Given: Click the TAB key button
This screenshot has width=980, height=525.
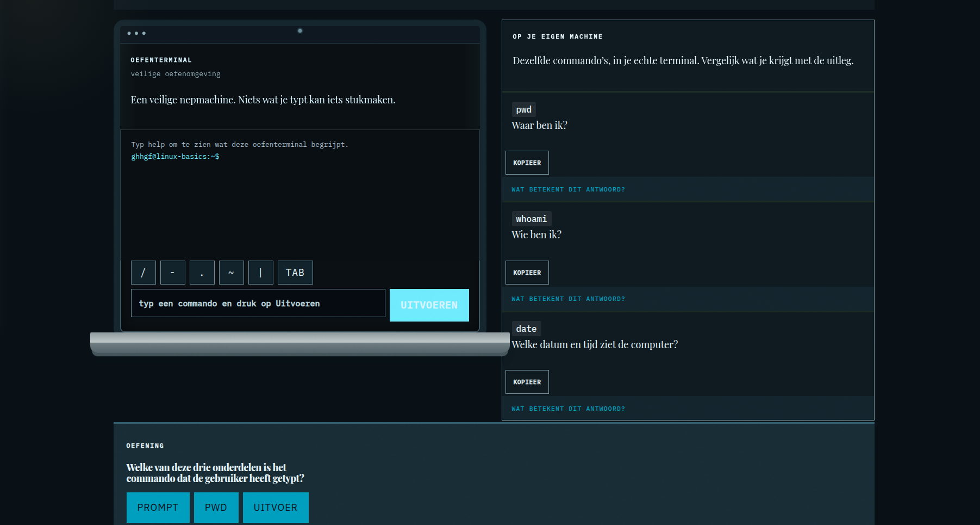Looking at the screenshot, I should [x=295, y=273].
